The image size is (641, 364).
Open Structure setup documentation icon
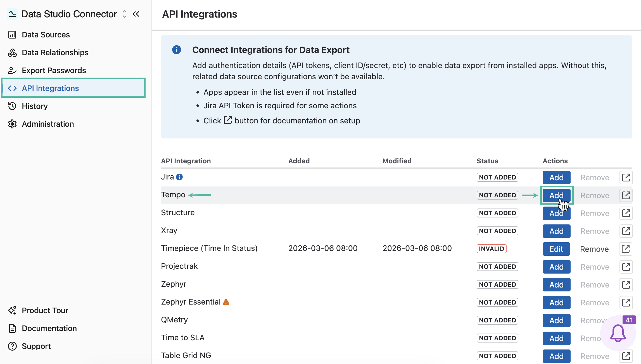(626, 213)
